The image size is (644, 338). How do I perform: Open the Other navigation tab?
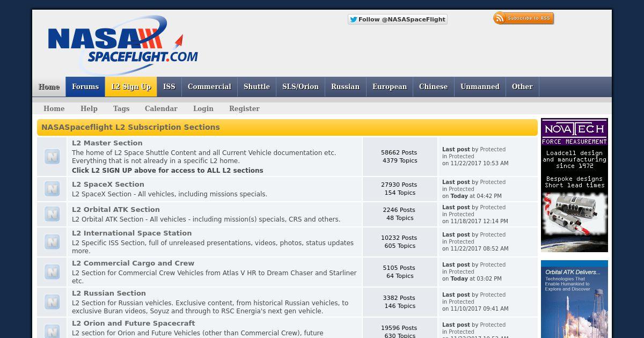coord(522,86)
